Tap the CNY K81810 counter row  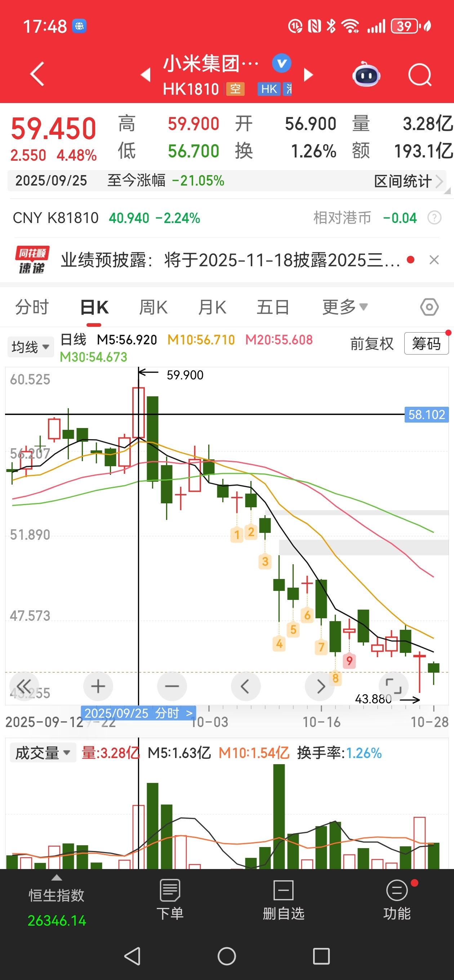(x=227, y=218)
